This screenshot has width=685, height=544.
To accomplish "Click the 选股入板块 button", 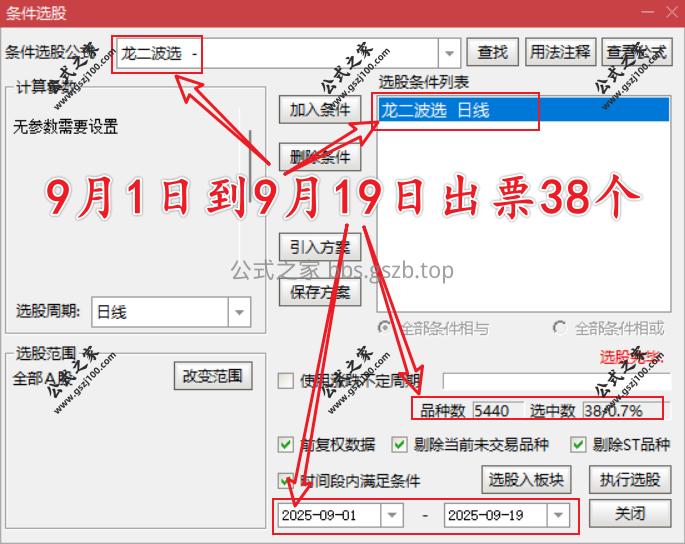I will pyautogui.click(x=526, y=479).
